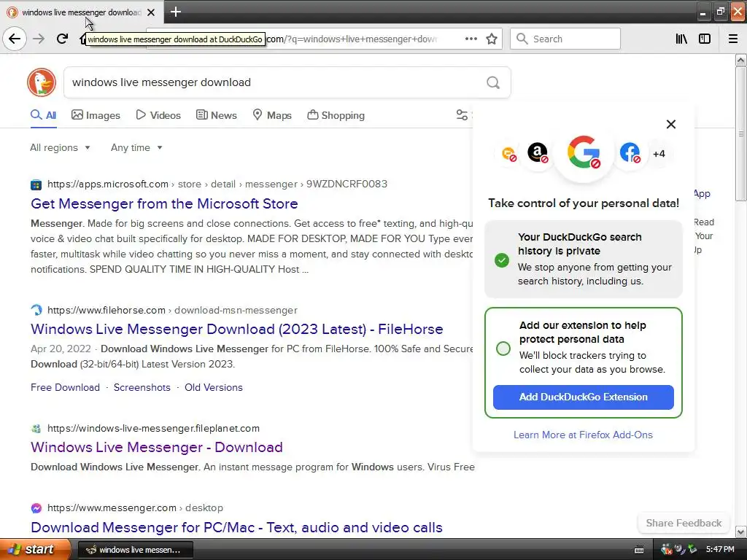Click the Microsoft Store result favicon
The width and height of the screenshot is (747, 560).
(x=36, y=184)
